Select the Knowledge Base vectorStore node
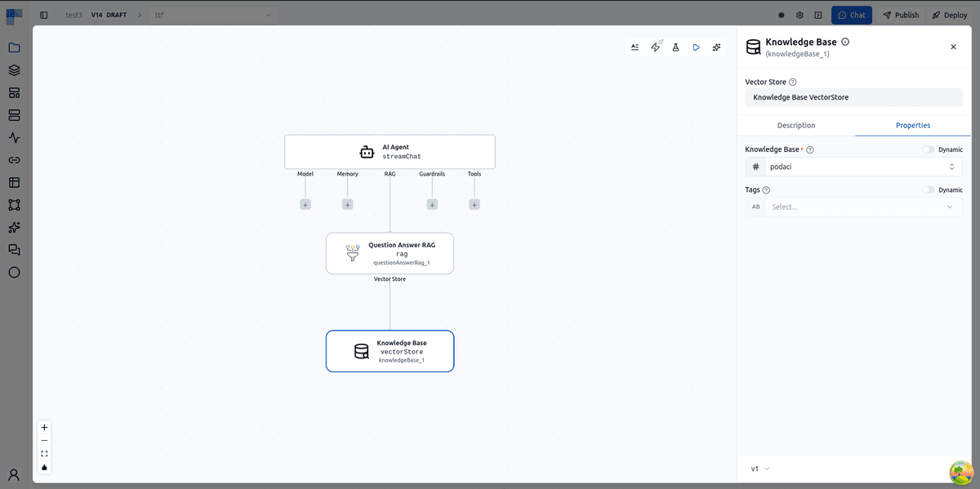The height and width of the screenshot is (489, 980). 390,351
